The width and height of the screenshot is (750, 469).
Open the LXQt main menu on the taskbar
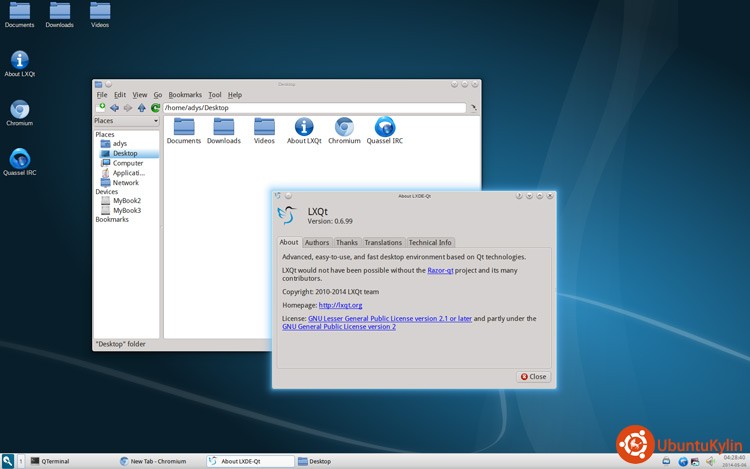(x=8, y=461)
